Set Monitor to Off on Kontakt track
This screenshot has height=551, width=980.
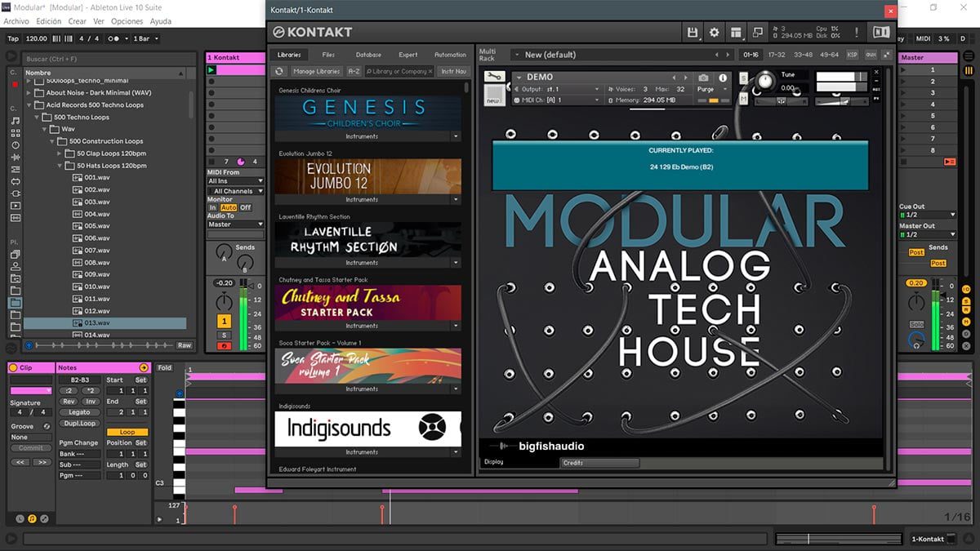(246, 208)
